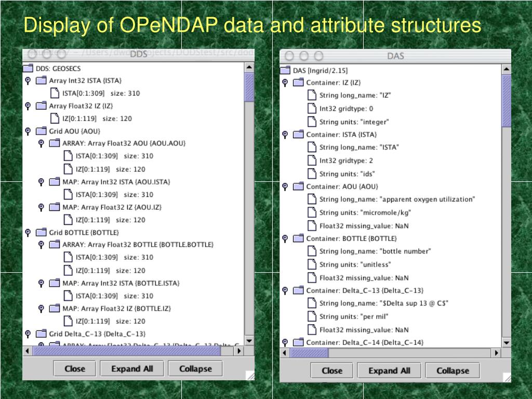Collapse Container: BOTTLE node in DAS
The image size is (532, 399).
pos(285,239)
